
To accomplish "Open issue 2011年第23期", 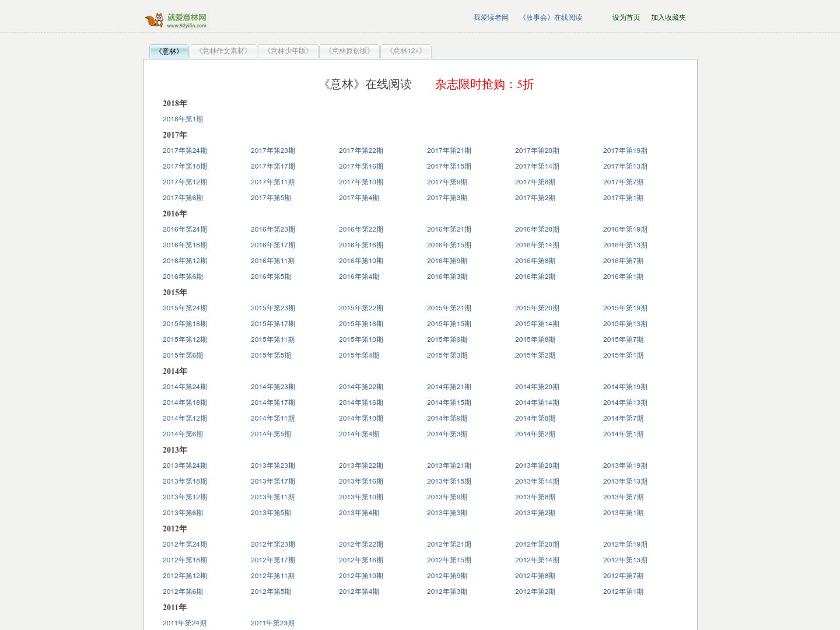I will tap(272, 623).
